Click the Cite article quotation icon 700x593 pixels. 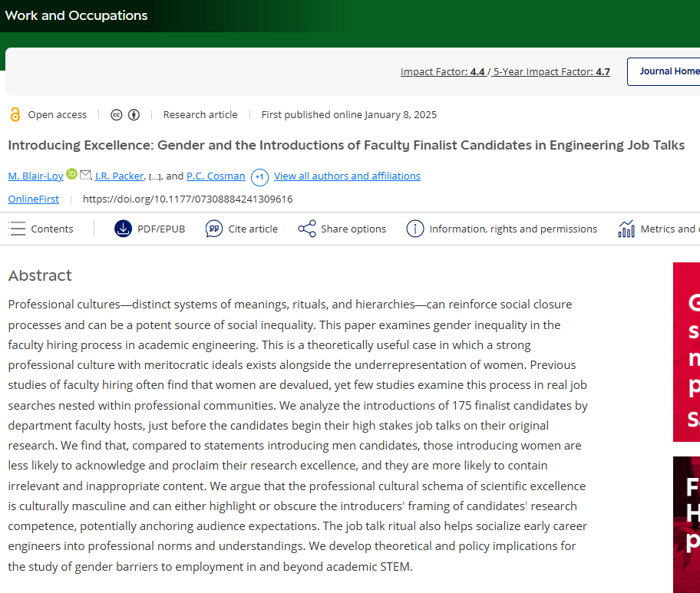click(214, 229)
